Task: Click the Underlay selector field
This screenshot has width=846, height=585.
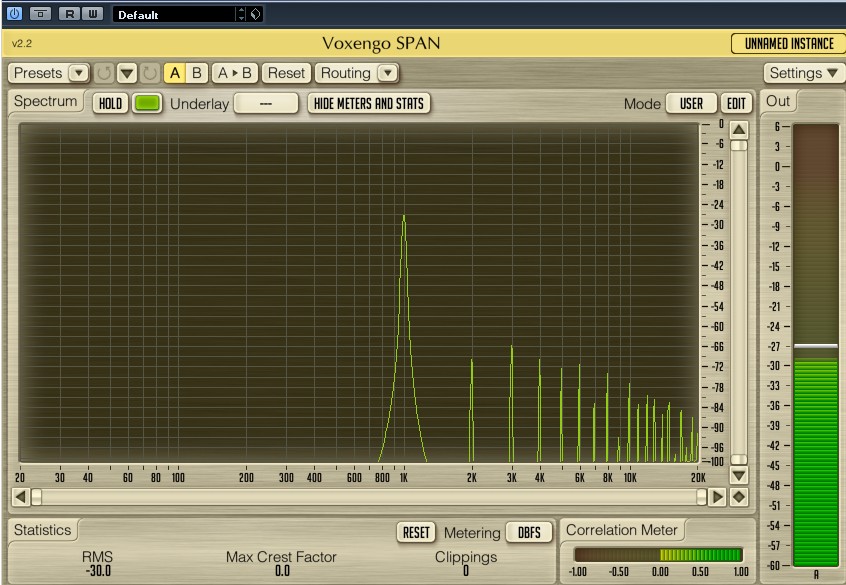Action: click(x=266, y=103)
